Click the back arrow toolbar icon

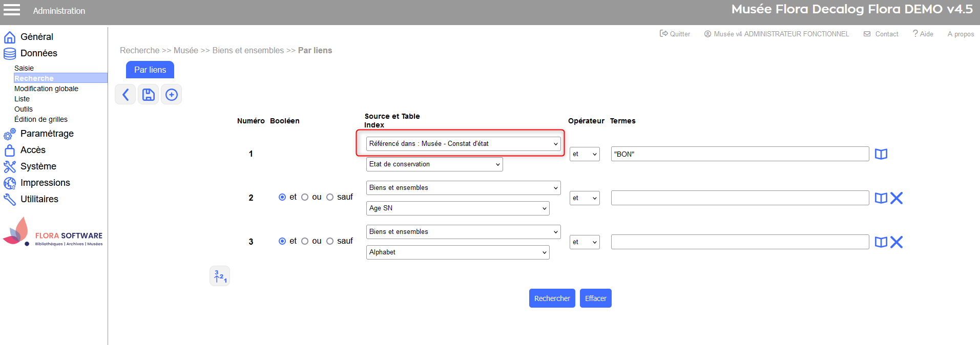[x=126, y=95]
